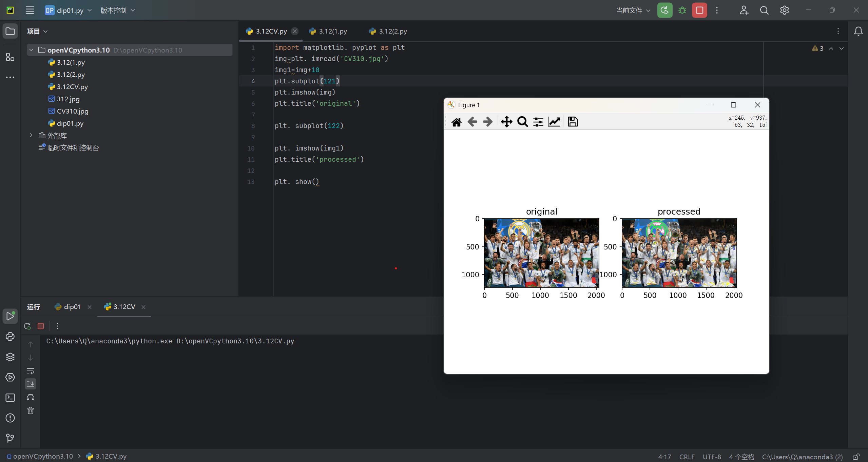Expand the 外部库 tree node
868x462 pixels.
pos(31,135)
